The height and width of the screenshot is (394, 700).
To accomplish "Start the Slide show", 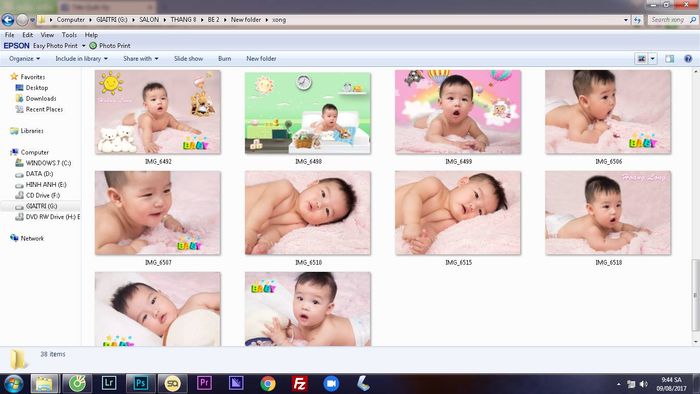I will click(x=188, y=58).
